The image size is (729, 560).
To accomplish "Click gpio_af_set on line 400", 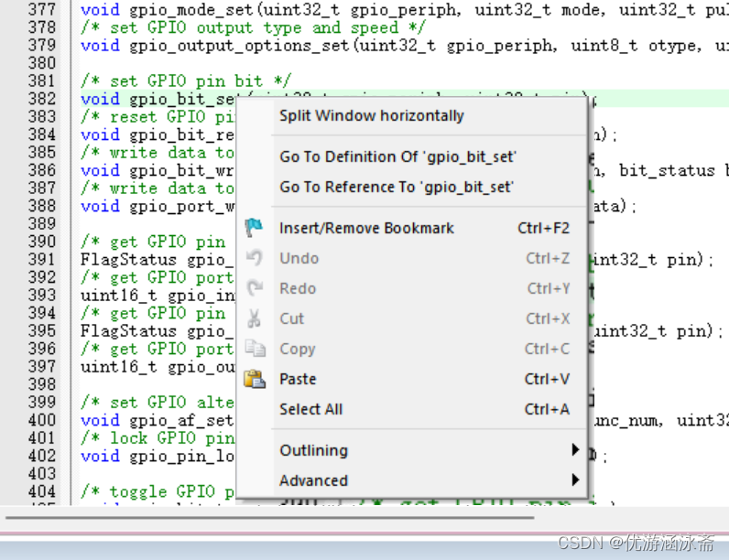I will 181,420.
